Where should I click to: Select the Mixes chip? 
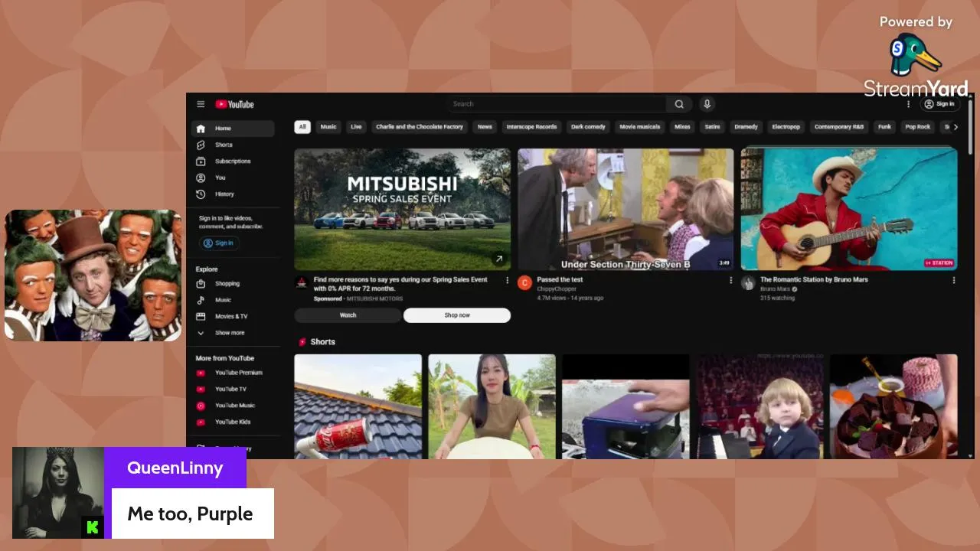coord(682,127)
